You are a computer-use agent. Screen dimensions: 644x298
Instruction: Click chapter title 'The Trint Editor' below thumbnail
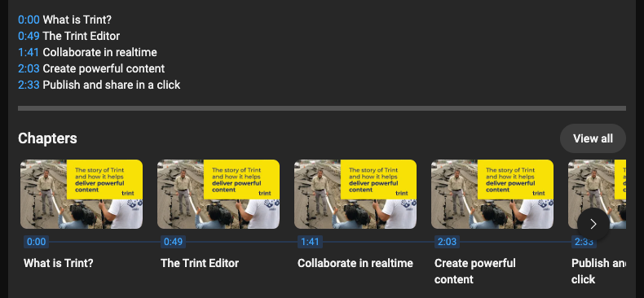(200, 263)
